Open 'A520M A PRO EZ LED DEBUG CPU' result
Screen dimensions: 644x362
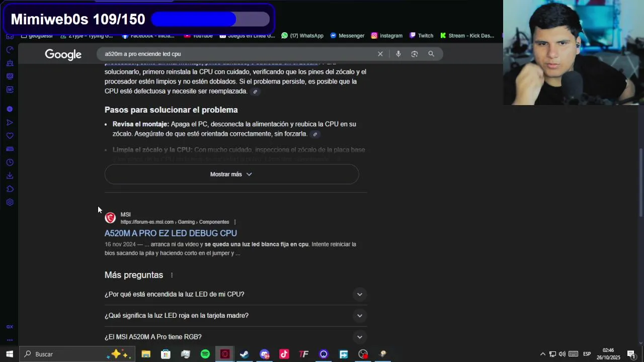point(171,233)
